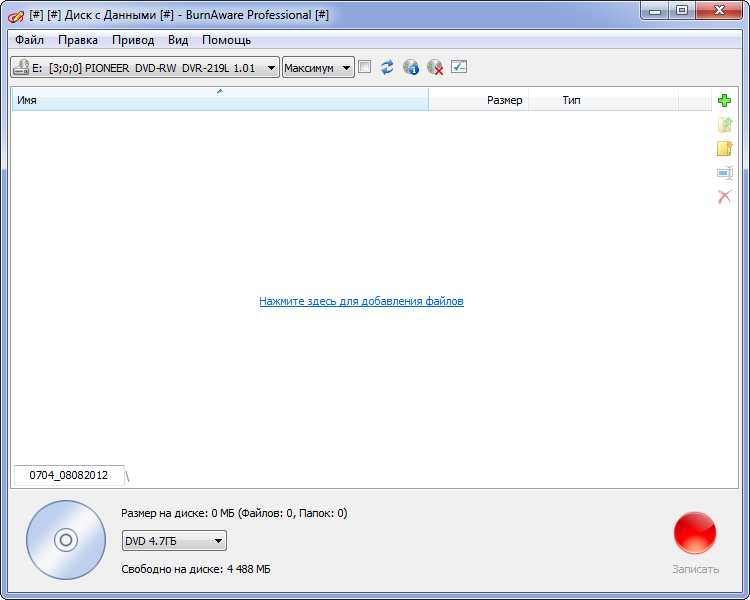Click the Размер на диске status text
The width and height of the screenshot is (750, 600).
pyautogui.click(x=234, y=513)
